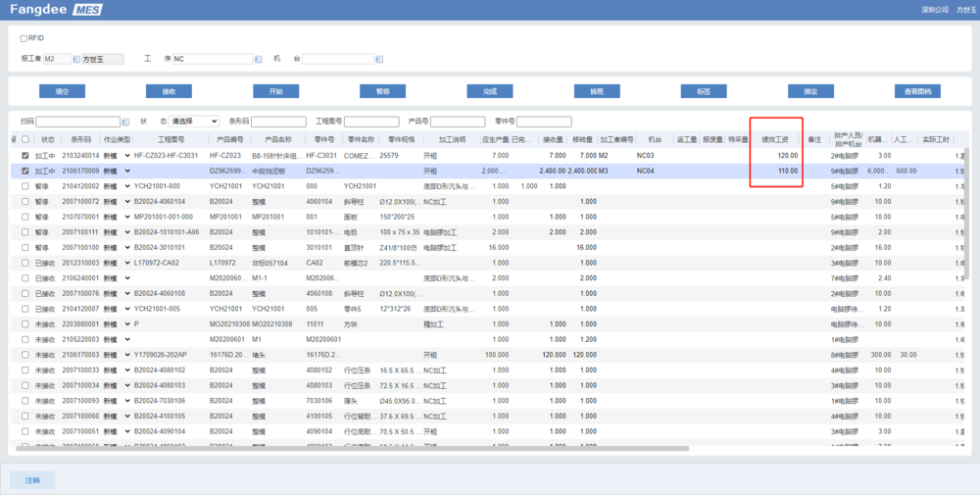Screen dimensions: 980x495
Task: Click the 开始 button
Action: pos(275,91)
